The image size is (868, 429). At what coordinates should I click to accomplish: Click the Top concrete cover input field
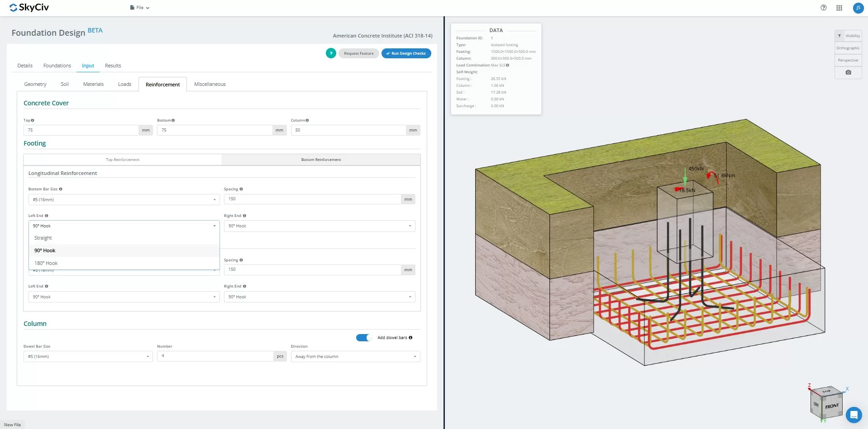click(81, 130)
